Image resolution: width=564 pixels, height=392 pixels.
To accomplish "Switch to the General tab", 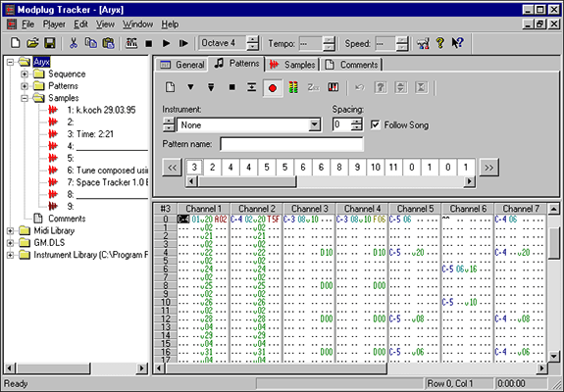I will pos(181,65).
